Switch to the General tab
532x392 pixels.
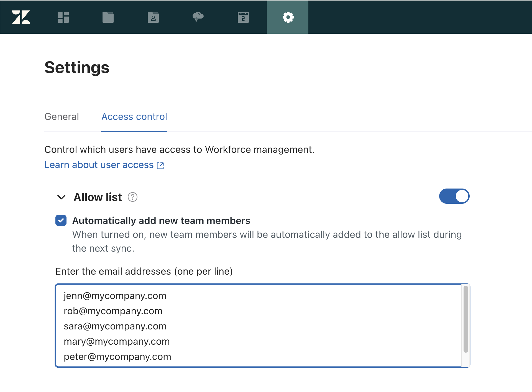[x=62, y=117]
